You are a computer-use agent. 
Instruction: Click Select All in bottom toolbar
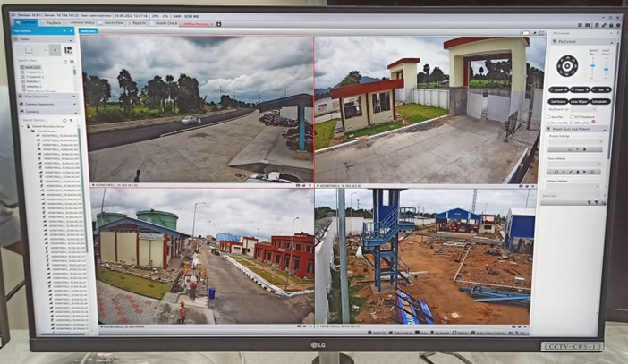(x=377, y=333)
